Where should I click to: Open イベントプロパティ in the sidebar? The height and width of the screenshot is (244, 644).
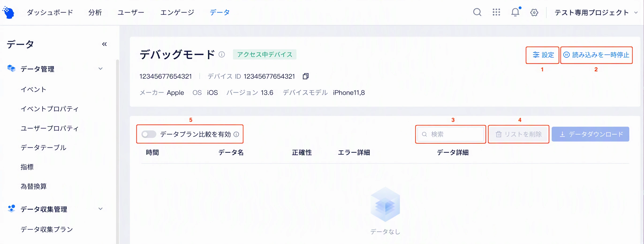[49, 109]
